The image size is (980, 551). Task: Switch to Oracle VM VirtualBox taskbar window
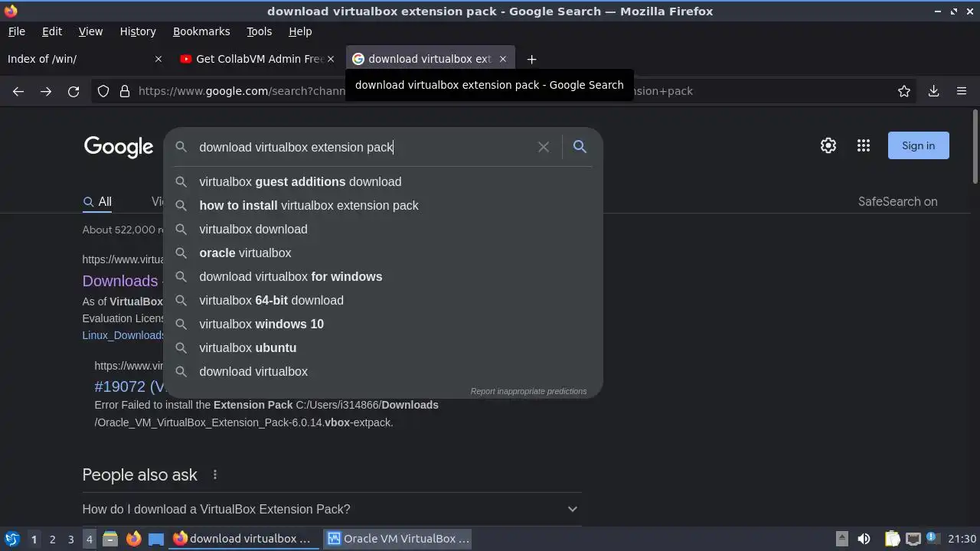click(398, 539)
